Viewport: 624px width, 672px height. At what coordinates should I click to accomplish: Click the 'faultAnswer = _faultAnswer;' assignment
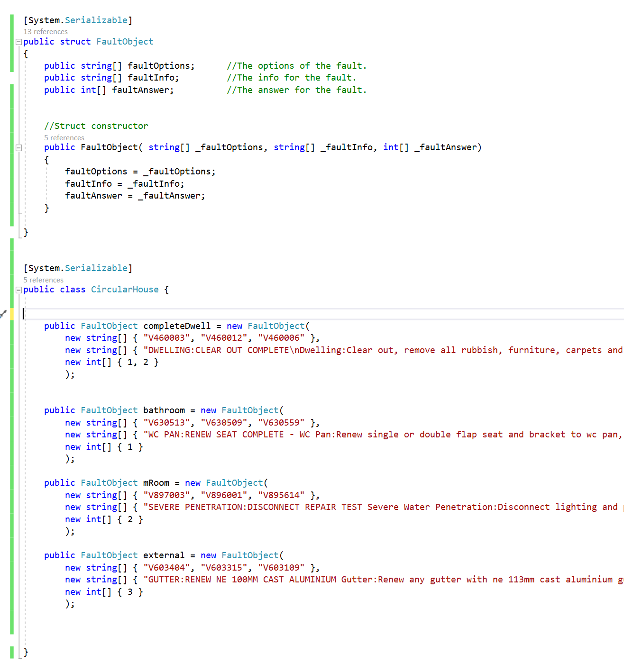[x=135, y=196]
